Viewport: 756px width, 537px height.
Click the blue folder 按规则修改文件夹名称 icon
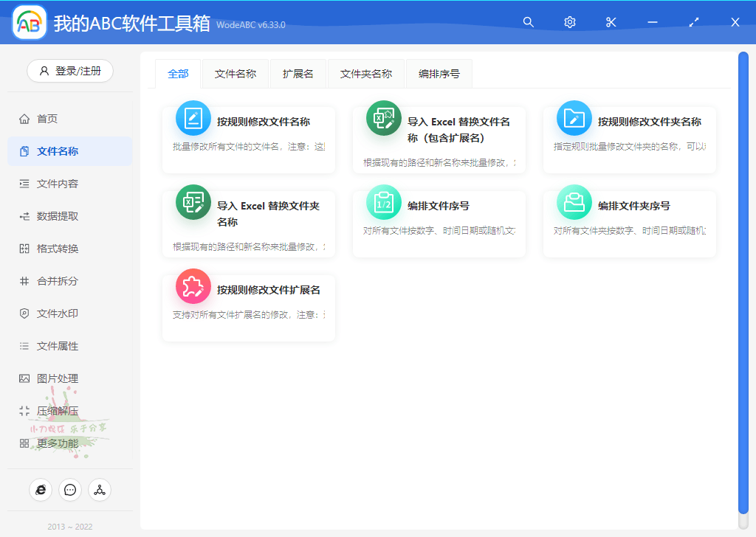(574, 118)
